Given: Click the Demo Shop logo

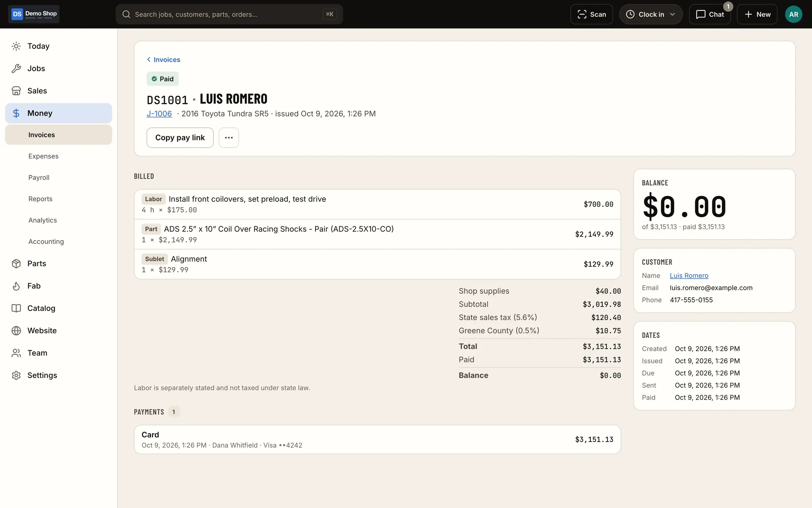Looking at the screenshot, I should 34,14.
